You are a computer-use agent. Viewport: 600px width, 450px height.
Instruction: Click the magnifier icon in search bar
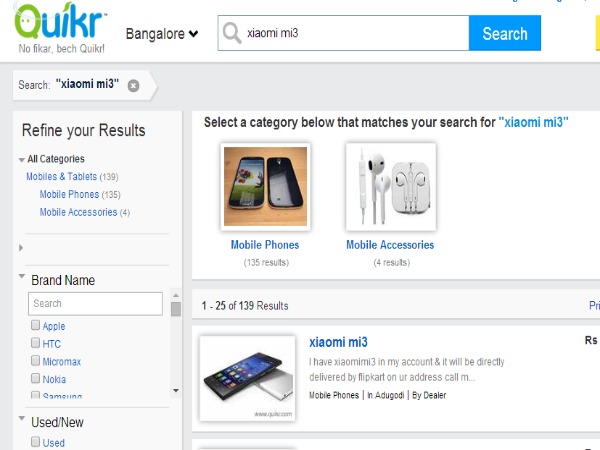point(232,34)
